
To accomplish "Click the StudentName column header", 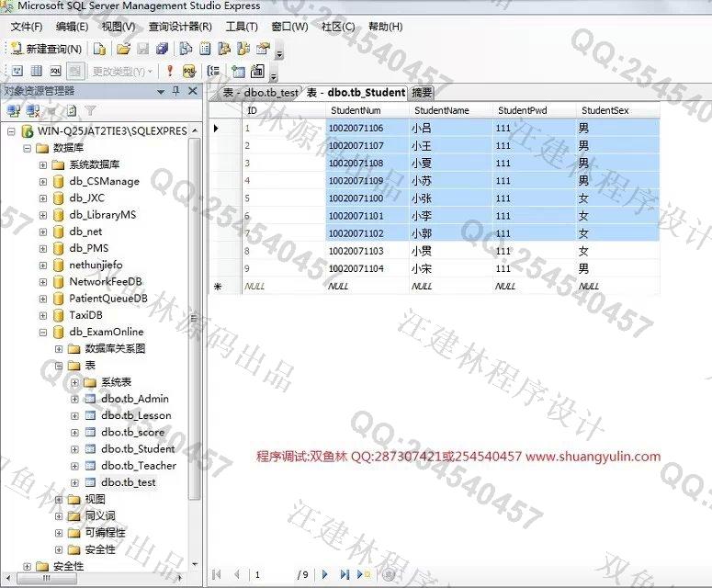I will tap(451, 110).
